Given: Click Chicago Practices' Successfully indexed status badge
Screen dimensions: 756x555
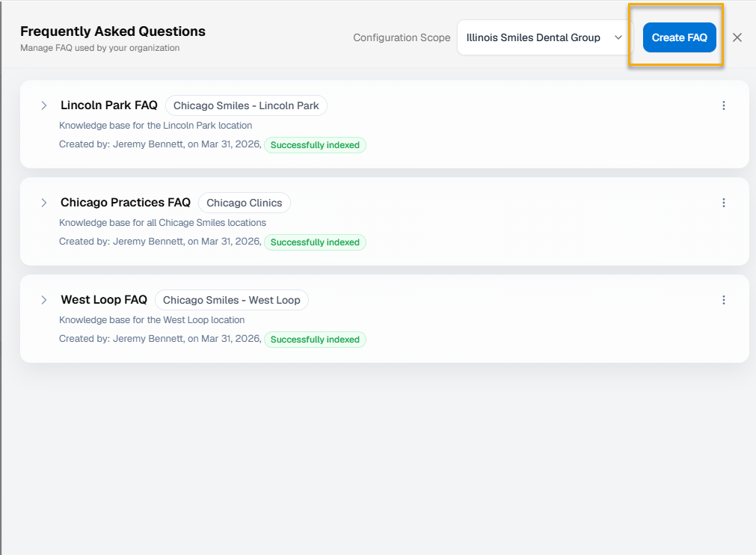Looking at the screenshot, I should tap(315, 242).
